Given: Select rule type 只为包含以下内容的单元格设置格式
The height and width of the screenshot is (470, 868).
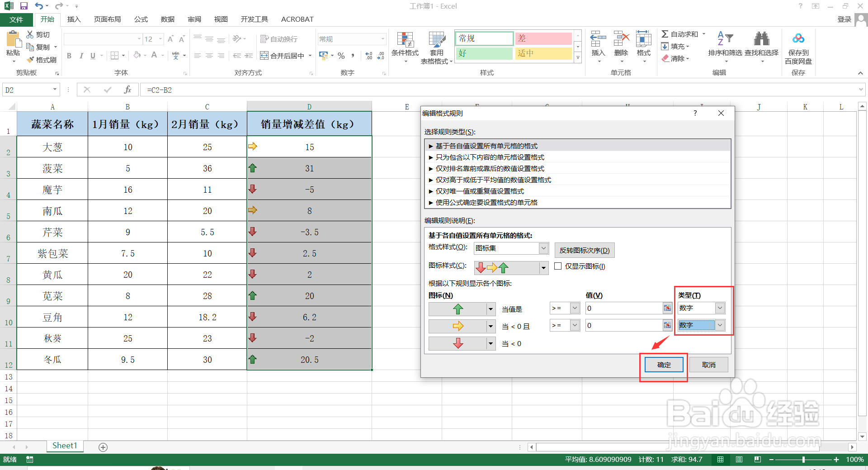Looking at the screenshot, I should [x=577, y=157].
